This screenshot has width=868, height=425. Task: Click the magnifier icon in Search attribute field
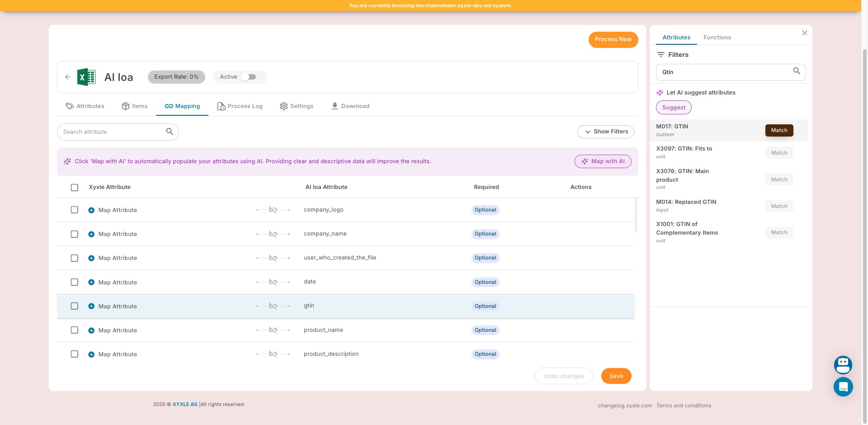pos(170,132)
